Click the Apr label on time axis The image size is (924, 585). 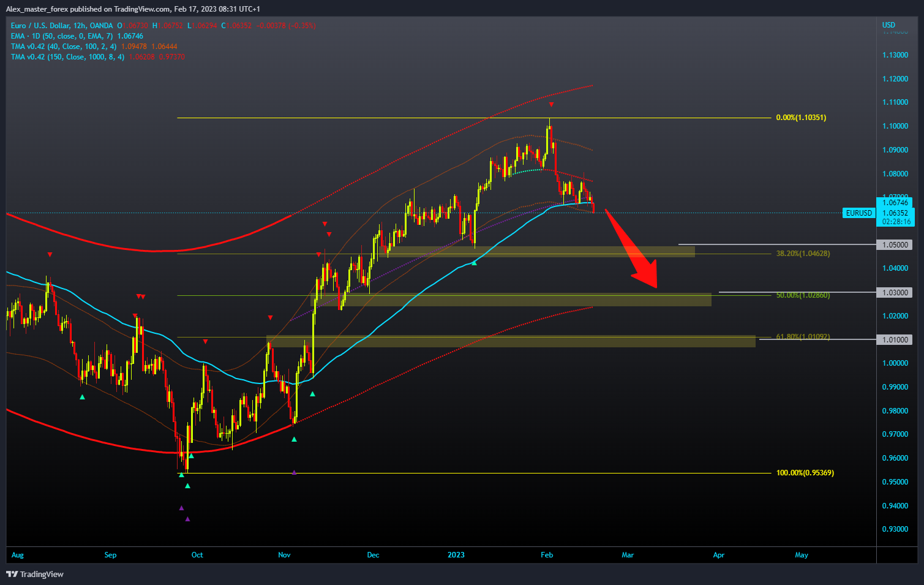click(x=719, y=555)
